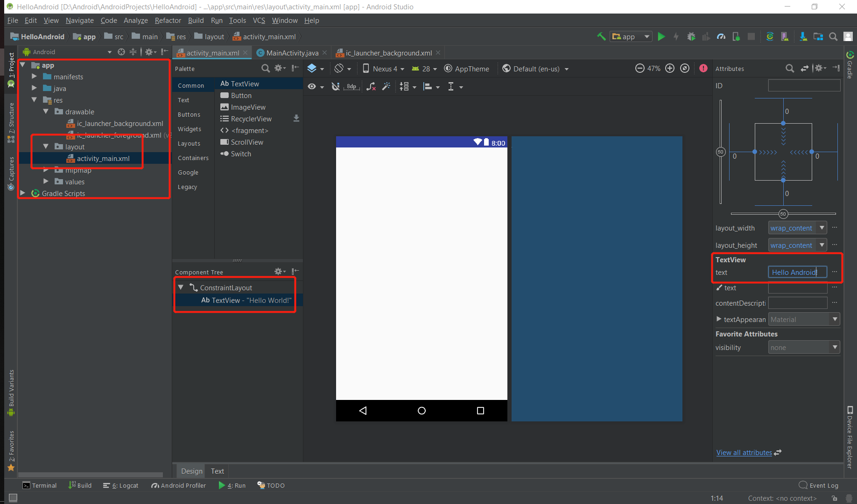The width and height of the screenshot is (857, 504).
Task: Expand the manifests folder in project tree
Action: [x=34, y=77]
